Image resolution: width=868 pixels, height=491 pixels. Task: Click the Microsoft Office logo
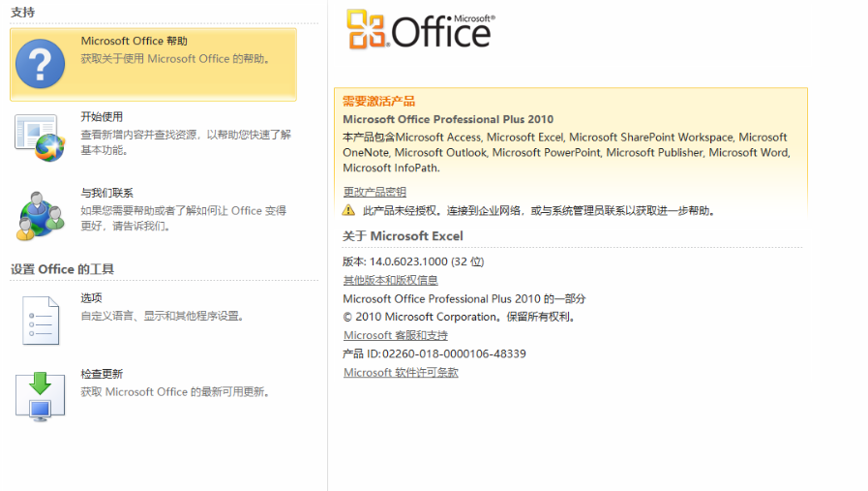coord(420,31)
